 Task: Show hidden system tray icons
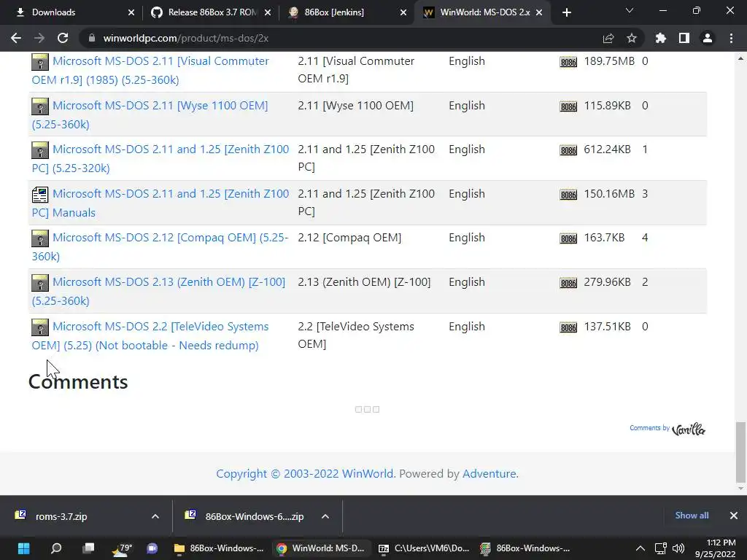tap(640, 548)
